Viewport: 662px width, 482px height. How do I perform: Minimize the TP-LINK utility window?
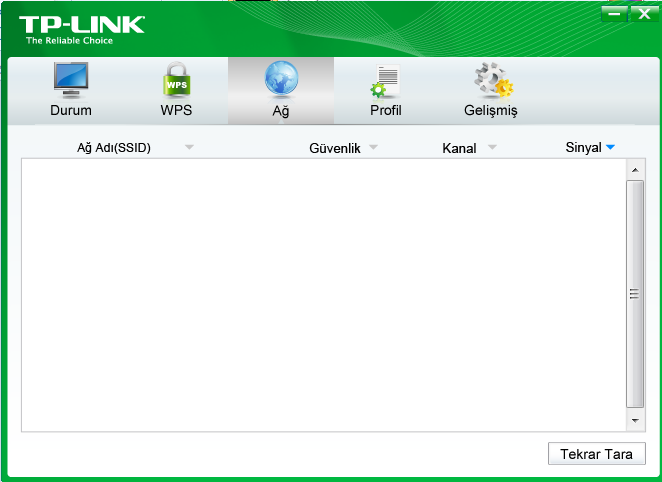pos(614,14)
